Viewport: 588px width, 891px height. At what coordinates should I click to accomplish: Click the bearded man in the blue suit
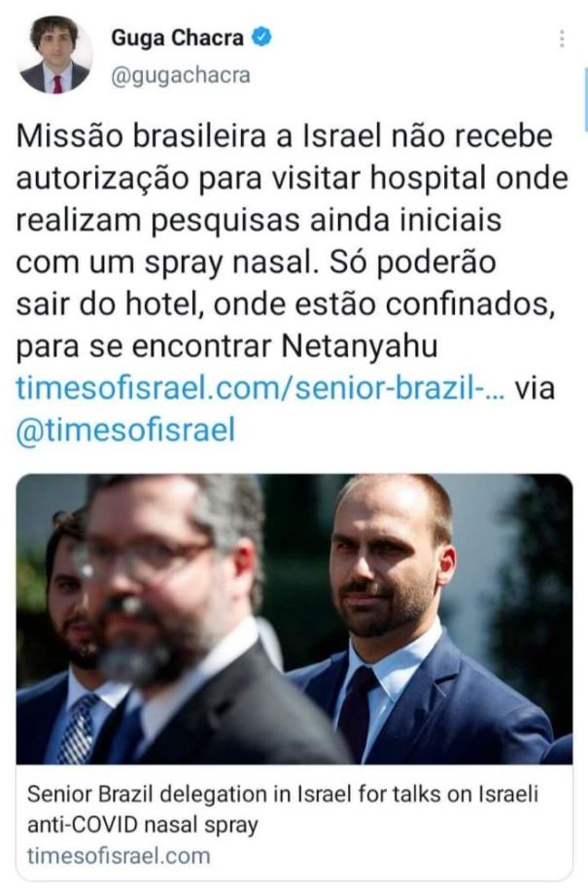pyautogui.click(x=414, y=625)
